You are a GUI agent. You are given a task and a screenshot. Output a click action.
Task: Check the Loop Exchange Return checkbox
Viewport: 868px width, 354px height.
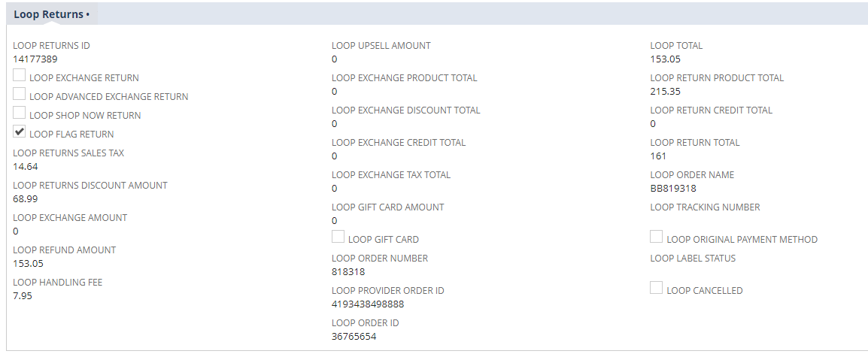coord(20,75)
